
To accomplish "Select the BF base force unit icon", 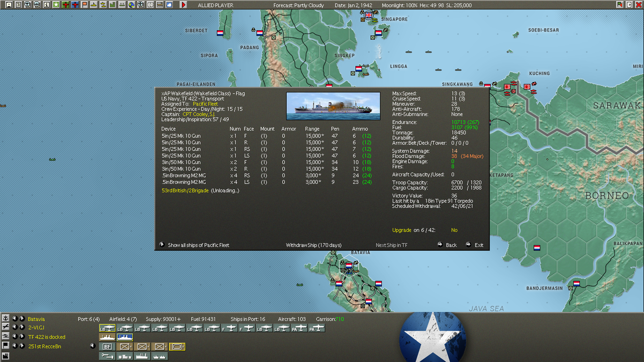I will tap(107, 346).
